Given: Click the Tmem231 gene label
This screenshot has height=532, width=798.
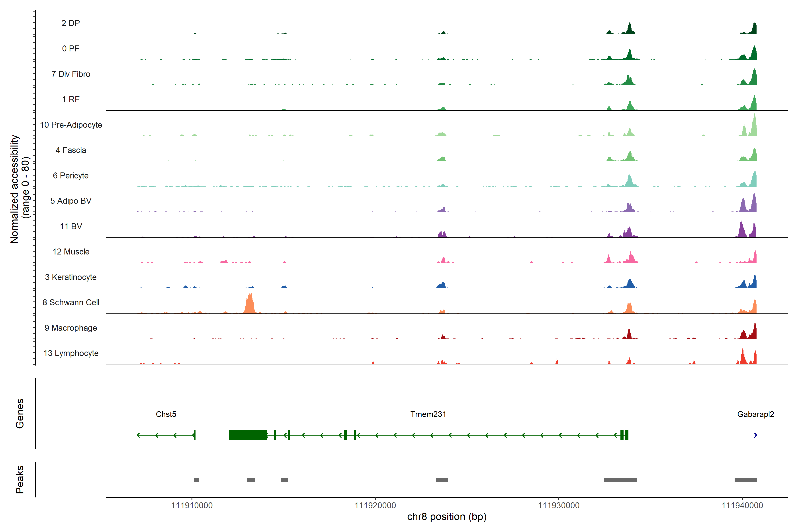Looking at the screenshot, I should [x=428, y=414].
